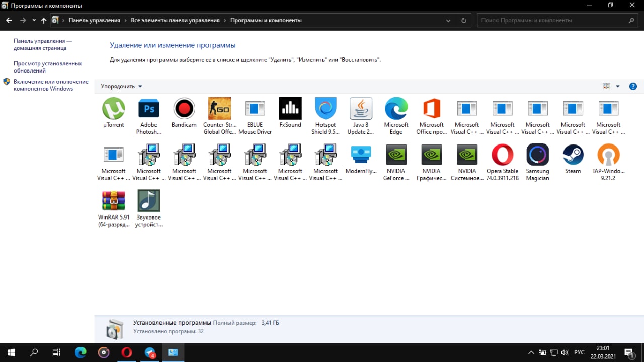
Task: Select the NVIDIA Системное entry
Action: tap(467, 163)
